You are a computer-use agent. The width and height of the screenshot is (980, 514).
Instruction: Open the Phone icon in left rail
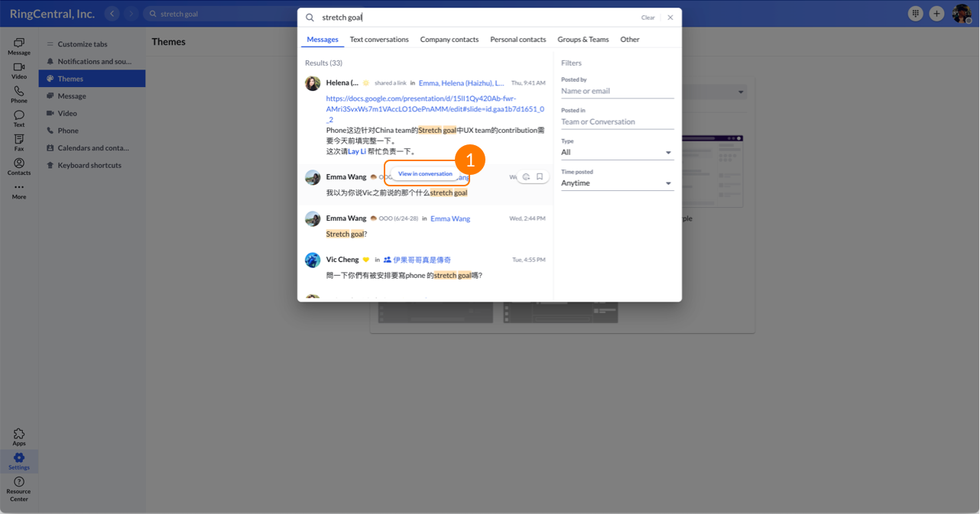[19, 95]
